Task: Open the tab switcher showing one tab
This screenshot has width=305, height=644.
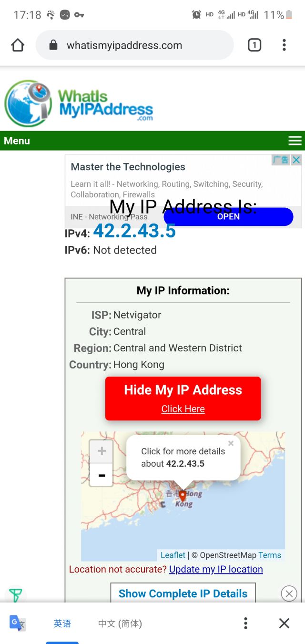Action: tap(254, 45)
